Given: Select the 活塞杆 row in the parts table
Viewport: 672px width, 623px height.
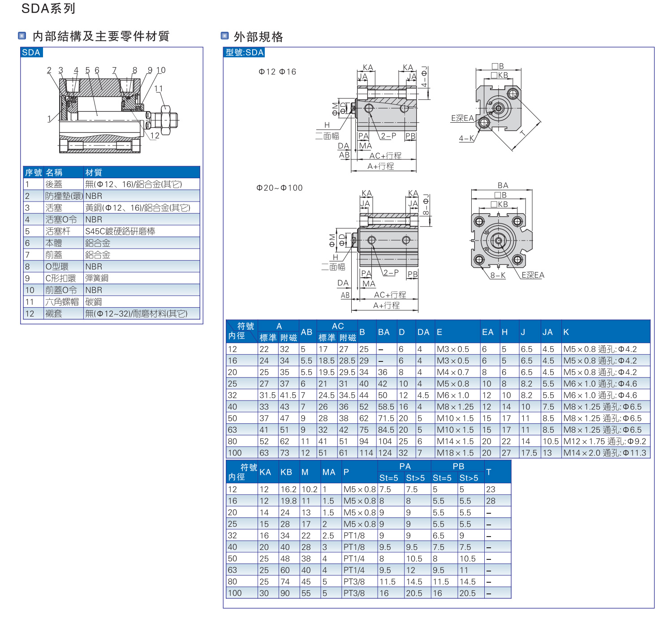Looking at the screenshot, I should click(x=111, y=231).
